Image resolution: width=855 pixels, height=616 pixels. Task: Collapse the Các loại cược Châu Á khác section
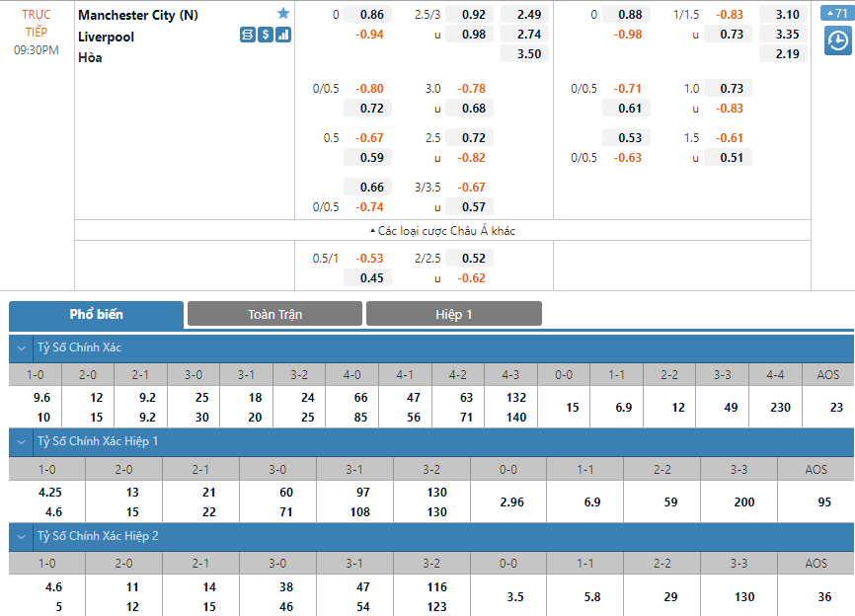(442, 231)
